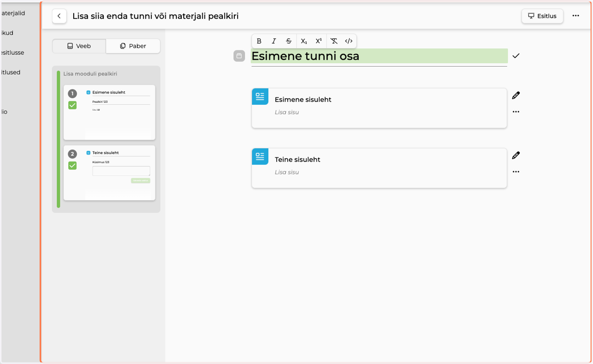The image size is (593, 364).
Task: Toggle checkbox on slide 2 thumbnail
Action: [73, 165]
